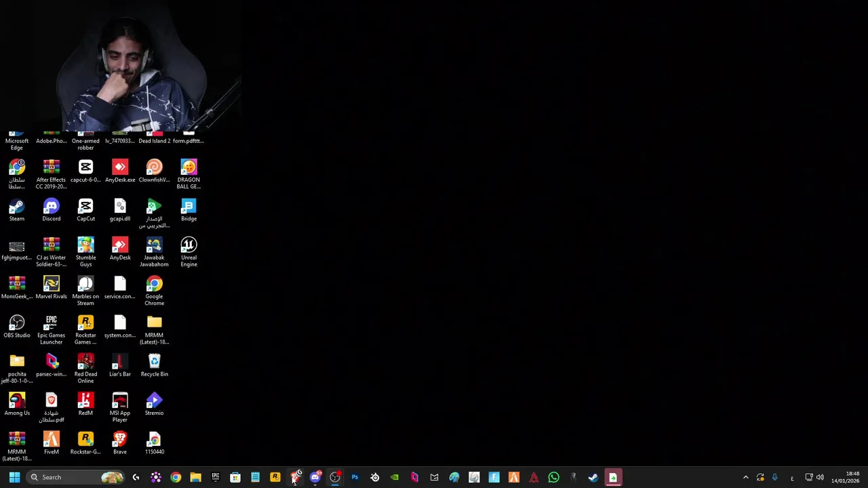Open the Bridge desktop shortcut
868x488 pixels.
(x=189, y=210)
